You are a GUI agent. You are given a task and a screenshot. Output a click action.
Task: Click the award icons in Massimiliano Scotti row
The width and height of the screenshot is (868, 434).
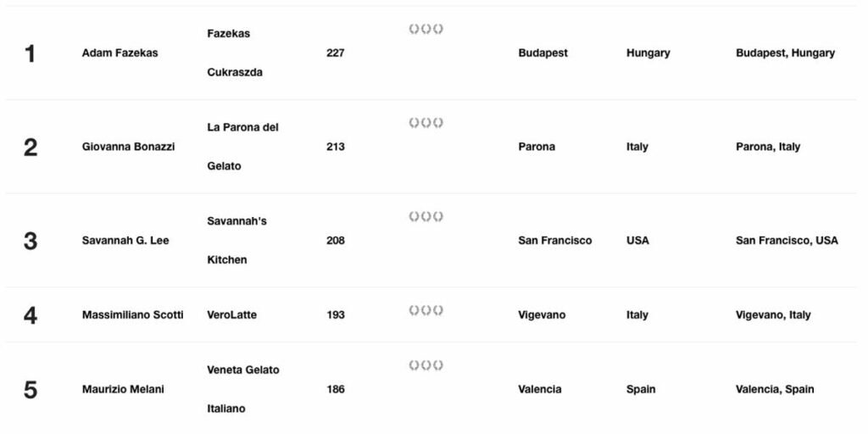426,310
